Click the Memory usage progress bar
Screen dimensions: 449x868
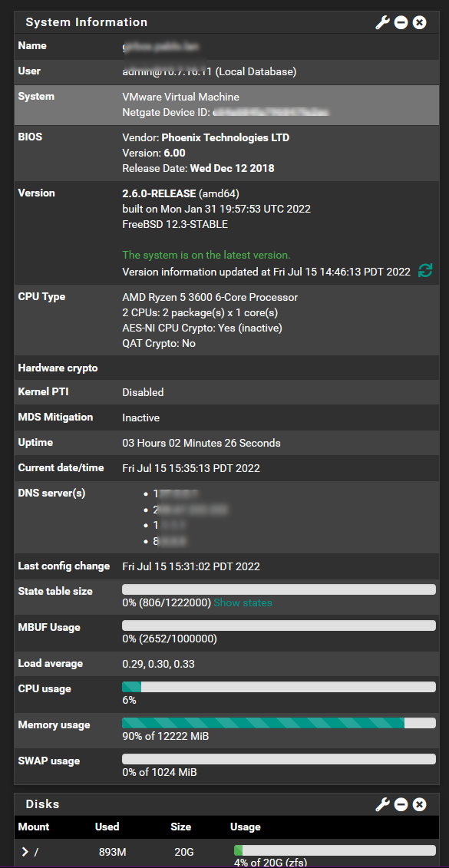click(x=279, y=723)
